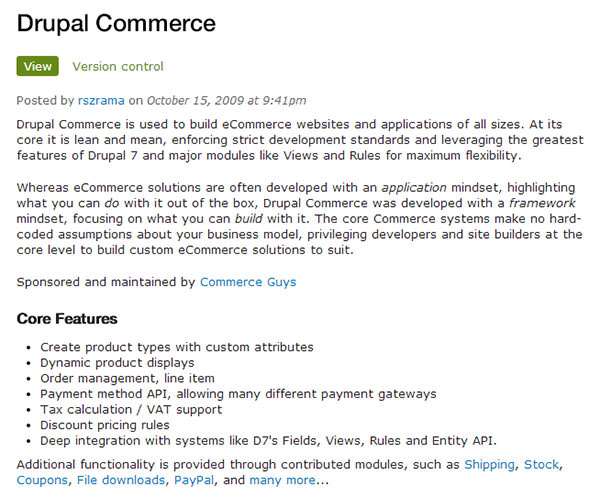Go to the PayPal module link
The image size is (600, 497).
tap(194, 480)
